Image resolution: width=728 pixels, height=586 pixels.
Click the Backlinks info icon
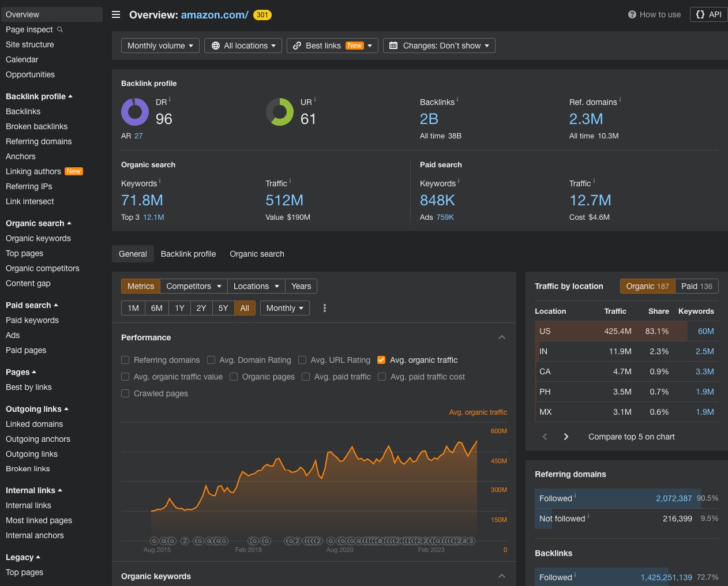(457, 100)
